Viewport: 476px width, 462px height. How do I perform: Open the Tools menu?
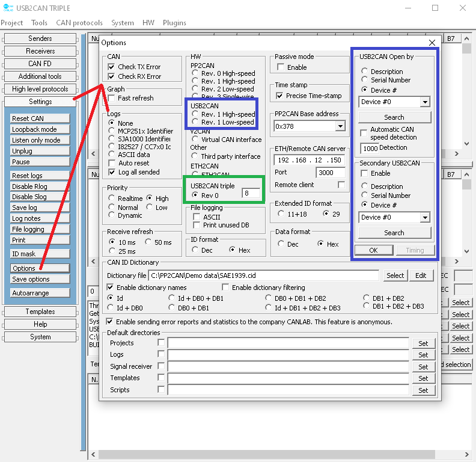click(x=39, y=23)
